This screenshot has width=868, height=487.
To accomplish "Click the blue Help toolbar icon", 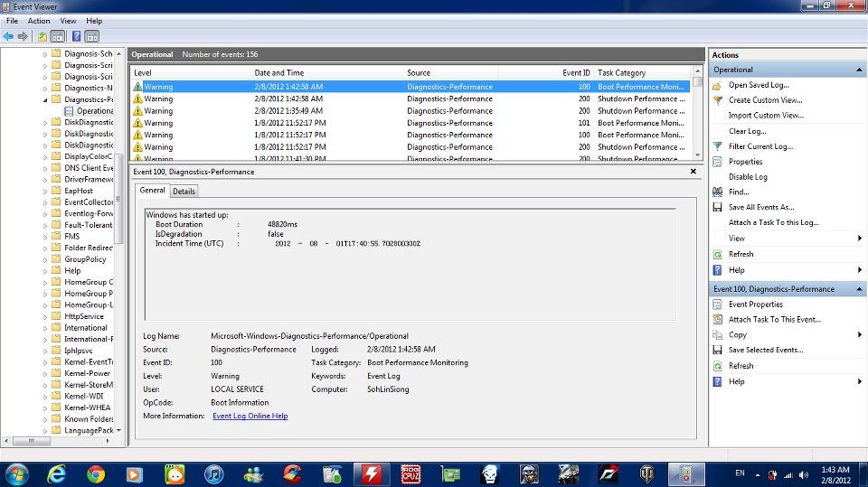I will pos(74,36).
